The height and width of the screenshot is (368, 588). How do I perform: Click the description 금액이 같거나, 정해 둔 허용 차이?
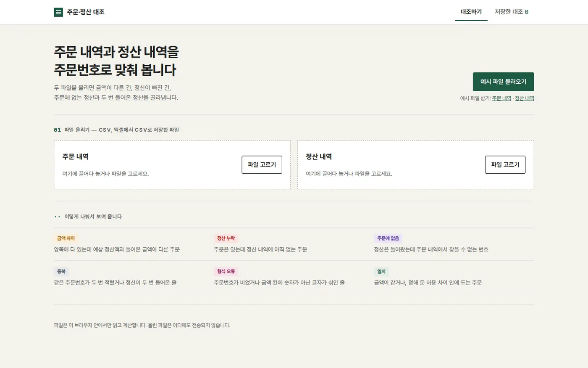point(428,283)
